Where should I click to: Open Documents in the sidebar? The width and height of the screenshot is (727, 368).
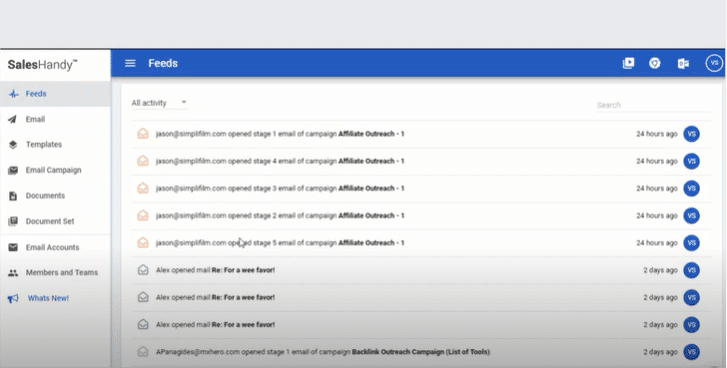tap(55, 196)
